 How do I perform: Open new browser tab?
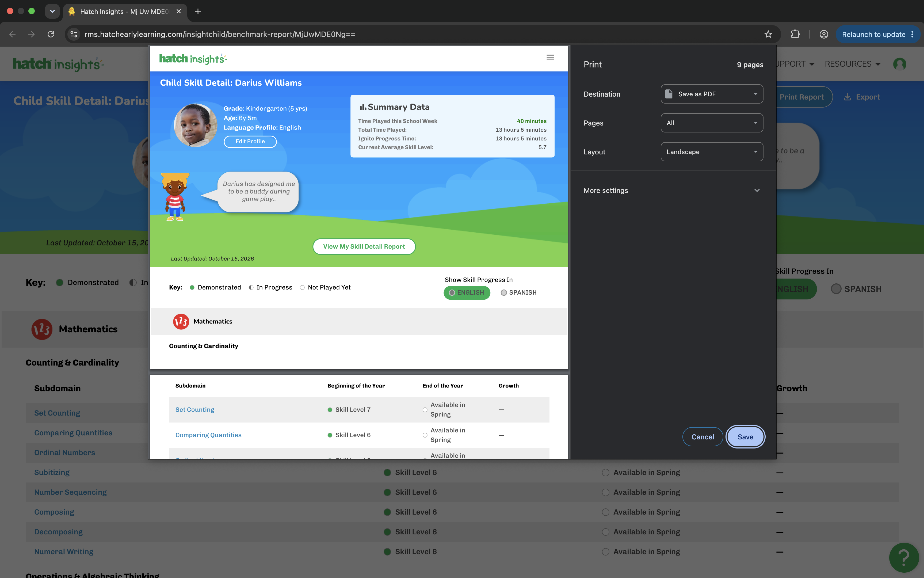pos(198,12)
